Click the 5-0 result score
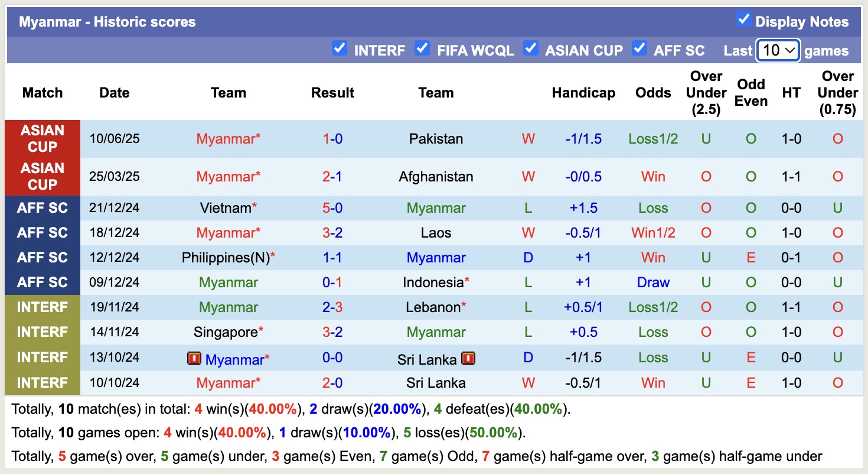 tap(332, 208)
